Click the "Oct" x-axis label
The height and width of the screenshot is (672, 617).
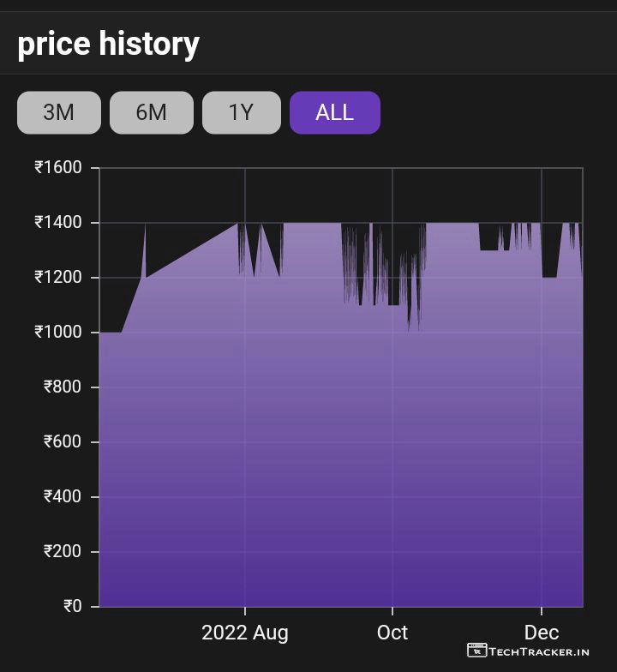pyautogui.click(x=392, y=633)
